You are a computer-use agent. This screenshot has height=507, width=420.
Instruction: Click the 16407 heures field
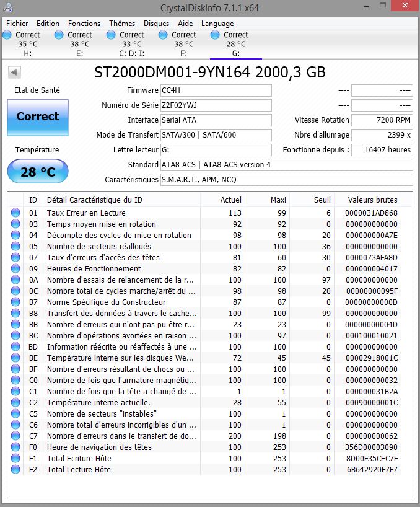(382, 150)
